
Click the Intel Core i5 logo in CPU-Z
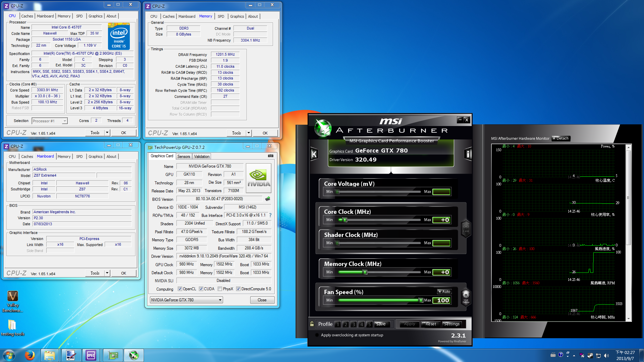119,37
